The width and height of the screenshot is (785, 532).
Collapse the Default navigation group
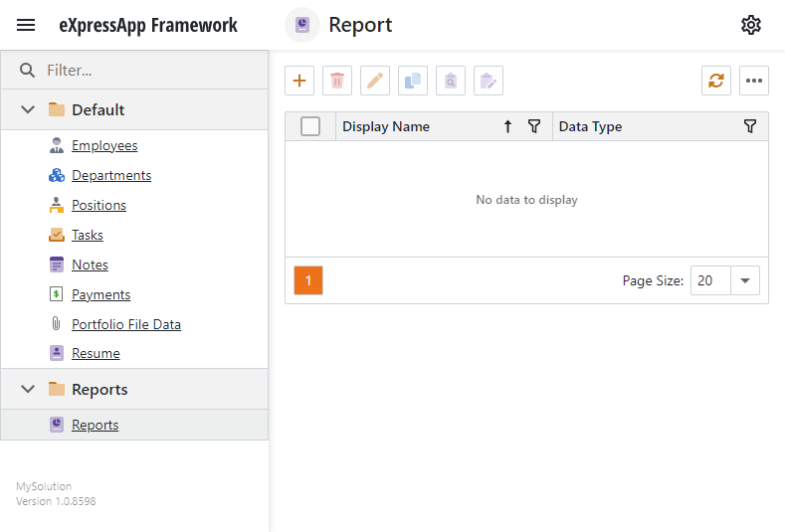(x=28, y=109)
